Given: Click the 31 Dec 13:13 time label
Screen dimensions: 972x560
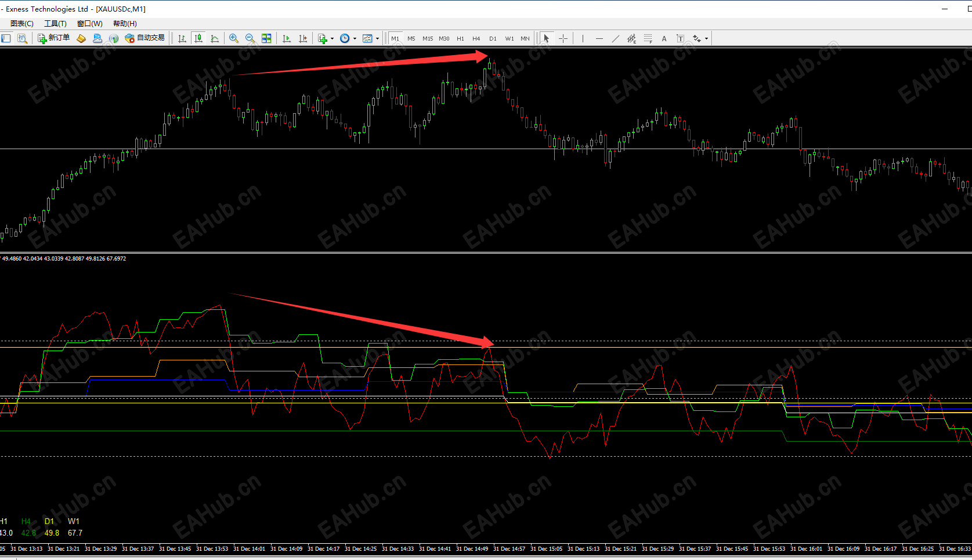Looking at the screenshot, I should click(x=26, y=548).
